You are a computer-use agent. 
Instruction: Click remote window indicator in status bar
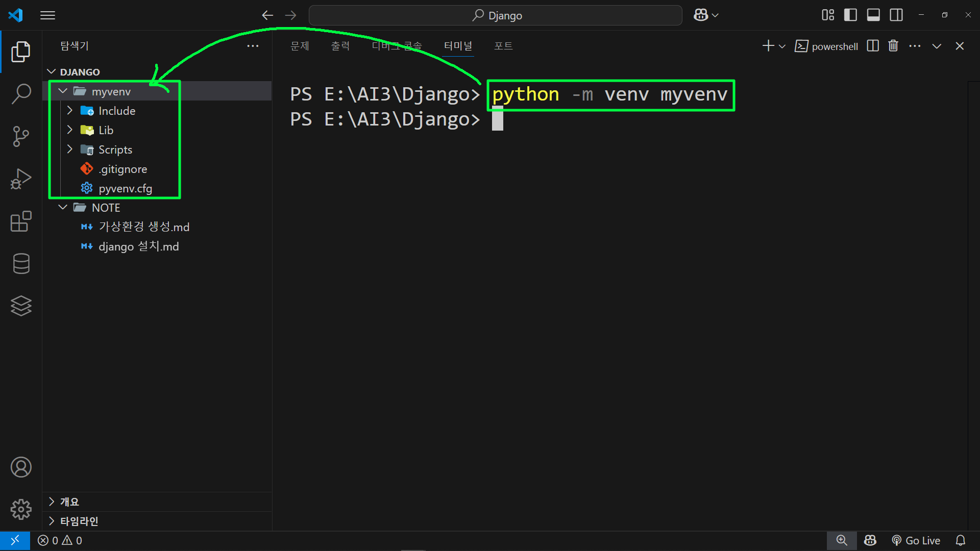[x=15, y=540]
